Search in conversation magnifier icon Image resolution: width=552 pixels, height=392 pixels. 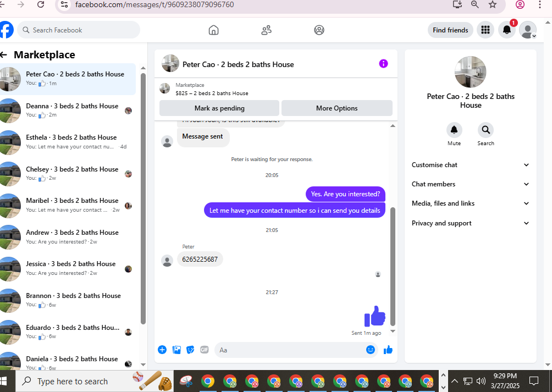pyautogui.click(x=485, y=130)
